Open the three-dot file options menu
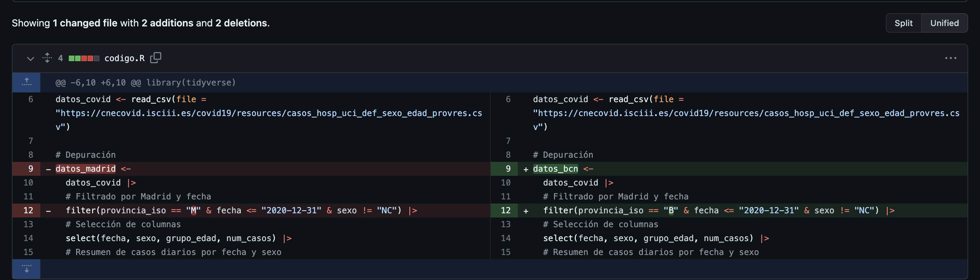The image size is (980, 280). 950,58
